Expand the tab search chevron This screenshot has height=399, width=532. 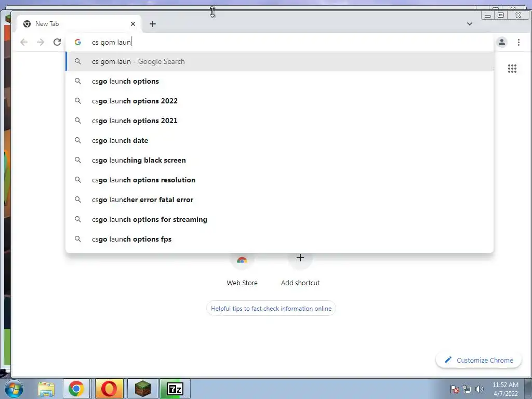click(470, 24)
